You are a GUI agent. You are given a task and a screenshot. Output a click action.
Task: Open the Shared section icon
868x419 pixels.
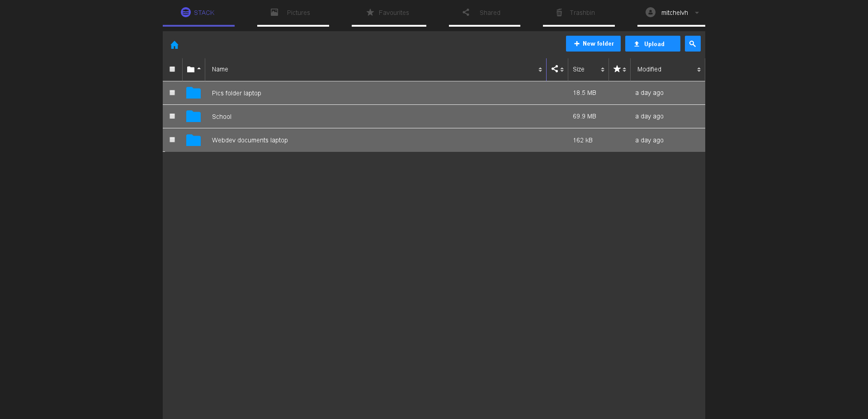tap(466, 12)
